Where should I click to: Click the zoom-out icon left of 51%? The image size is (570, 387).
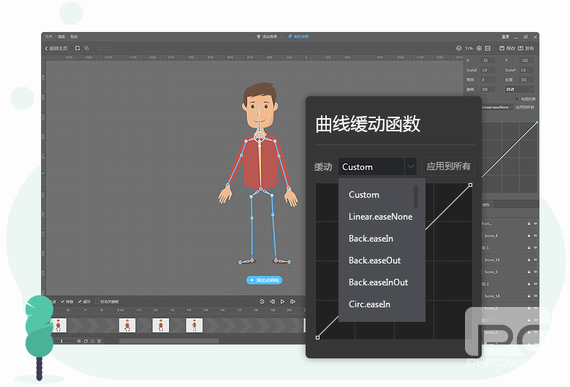point(459,48)
